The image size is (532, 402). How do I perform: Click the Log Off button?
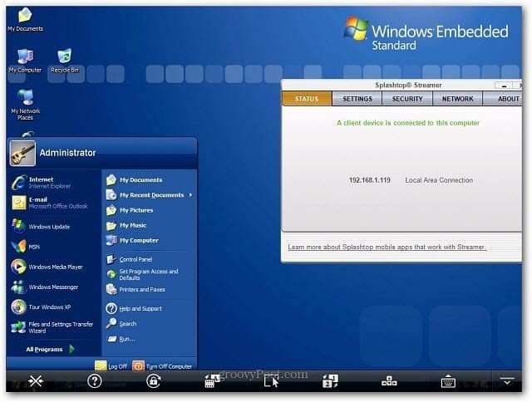pos(111,366)
